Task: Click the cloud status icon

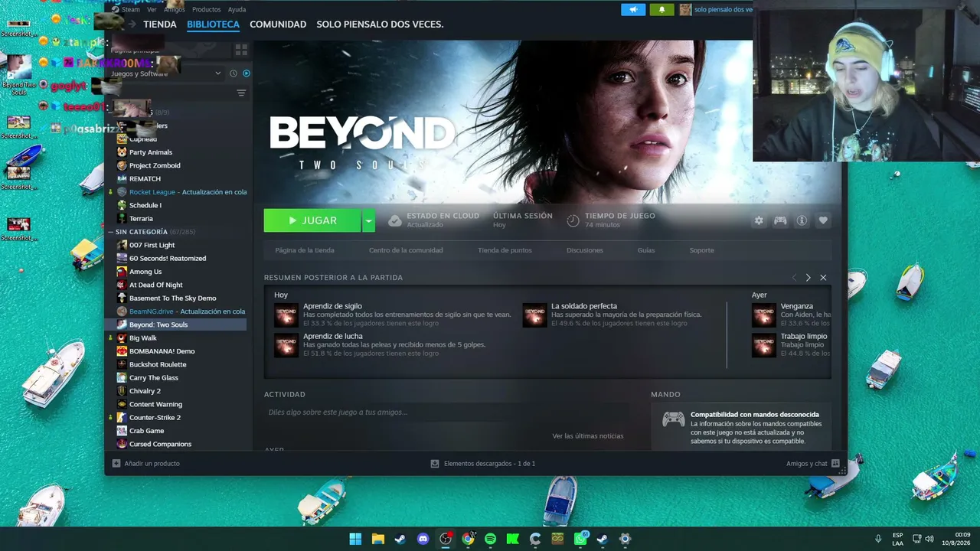Action: click(x=395, y=220)
